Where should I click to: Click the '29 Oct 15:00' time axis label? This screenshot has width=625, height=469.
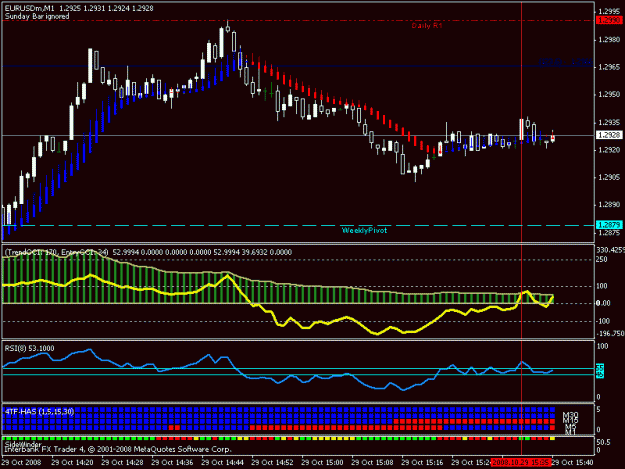(322, 463)
